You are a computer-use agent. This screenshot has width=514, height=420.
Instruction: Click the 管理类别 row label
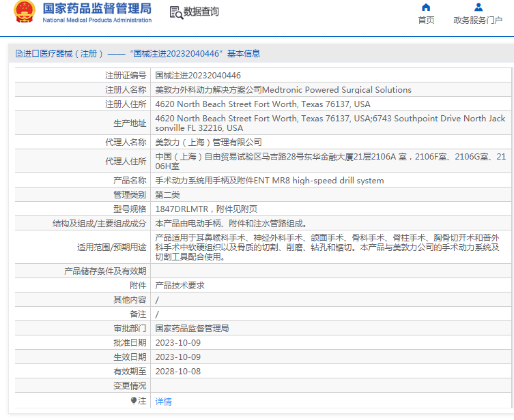[130, 195]
